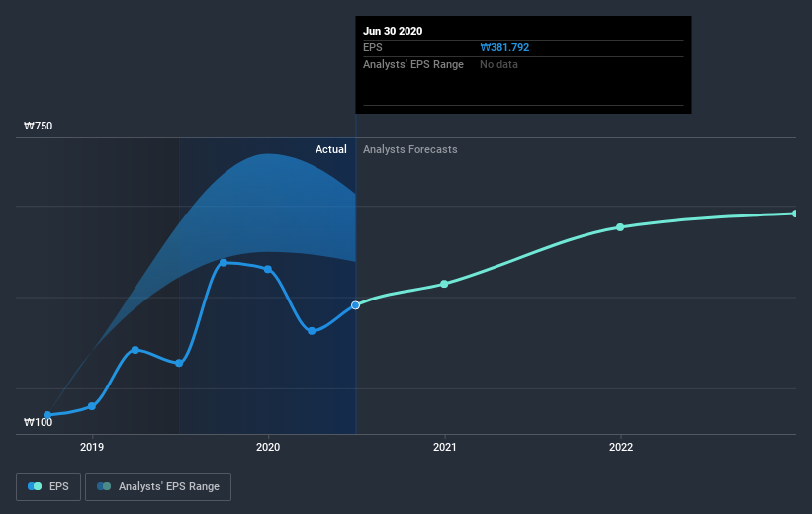Viewport: 812px width, 514px height.
Task: Click the 2019 x-axis label
Action: [x=92, y=447]
